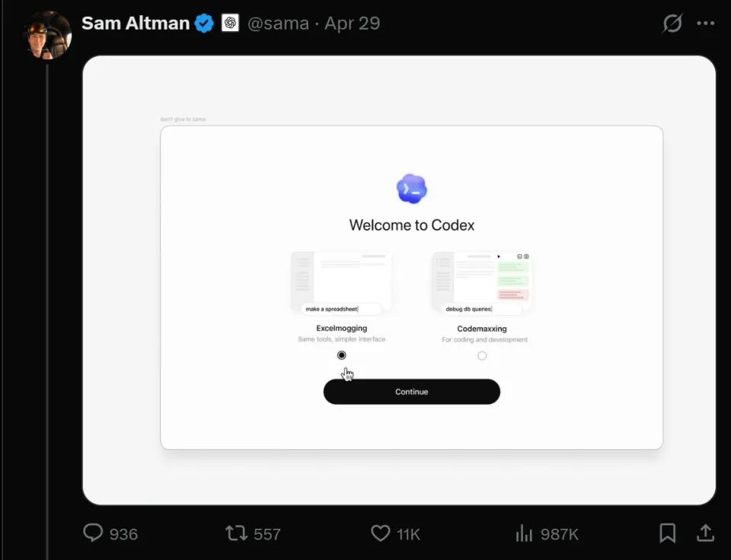Image resolution: width=731 pixels, height=560 pixels.
Task: Open Sam Altman's profile avatar
Action: point(48,35)
